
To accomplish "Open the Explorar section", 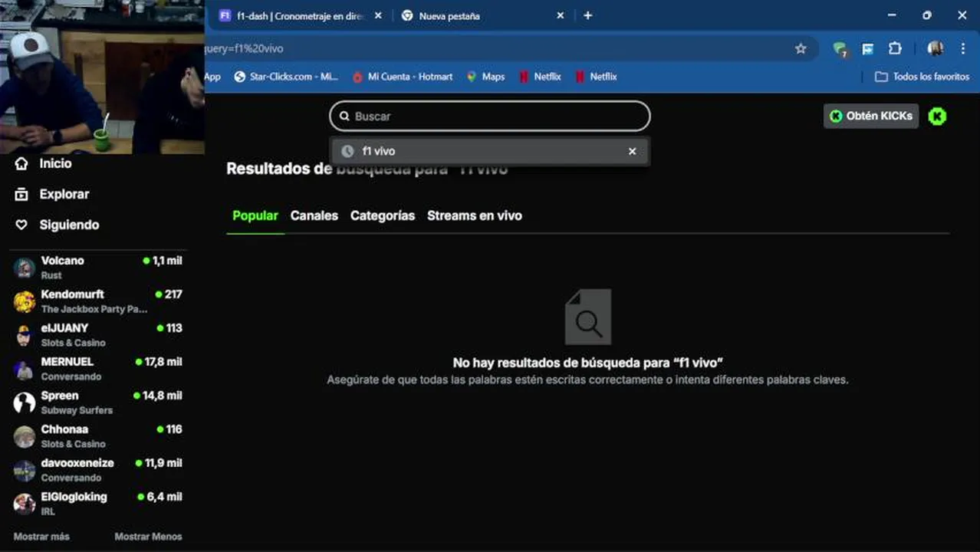I will pos(64,194).
